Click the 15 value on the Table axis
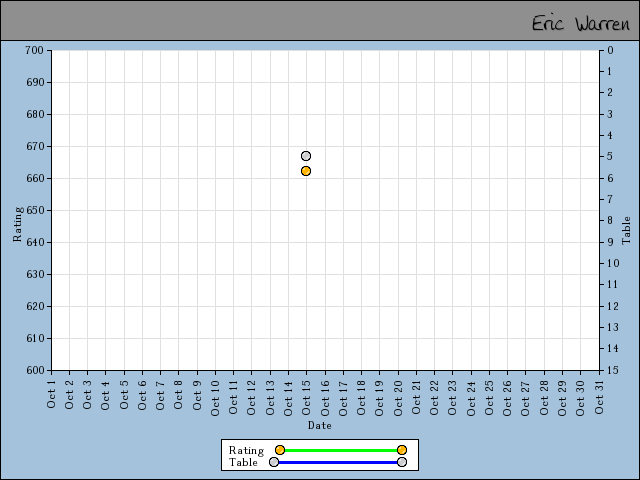Viewport: 640px width, 480px height. pyautogui.click(x=611, y=370)
